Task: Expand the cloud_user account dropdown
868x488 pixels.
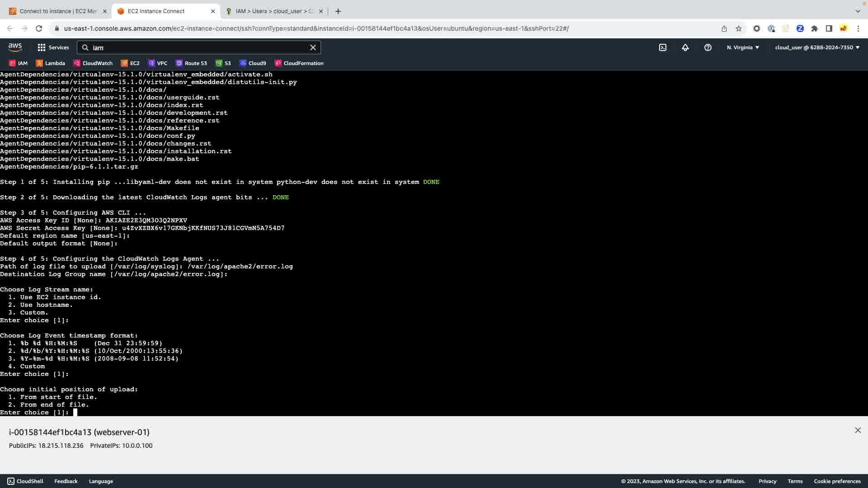Action: tap(817, 47)
